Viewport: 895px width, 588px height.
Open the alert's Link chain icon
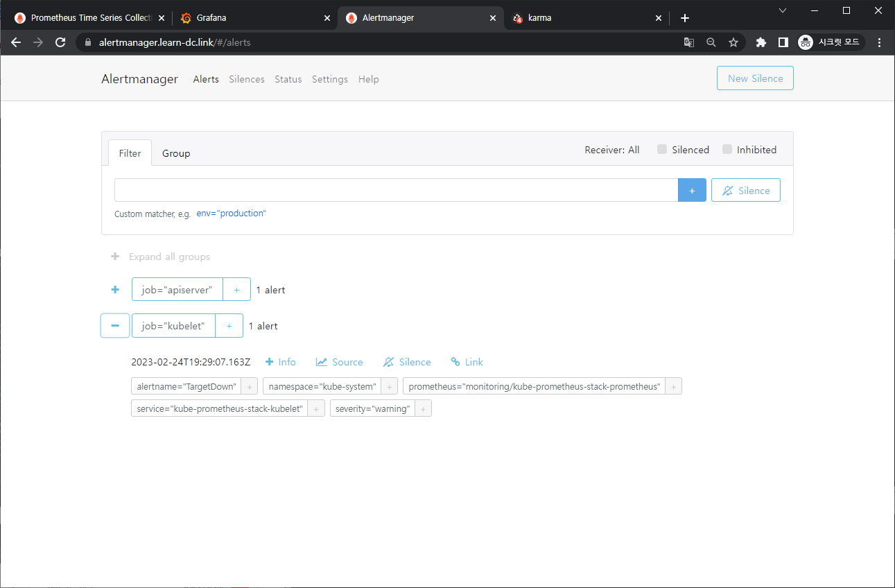pyautogui.click(x=455, y=362)
